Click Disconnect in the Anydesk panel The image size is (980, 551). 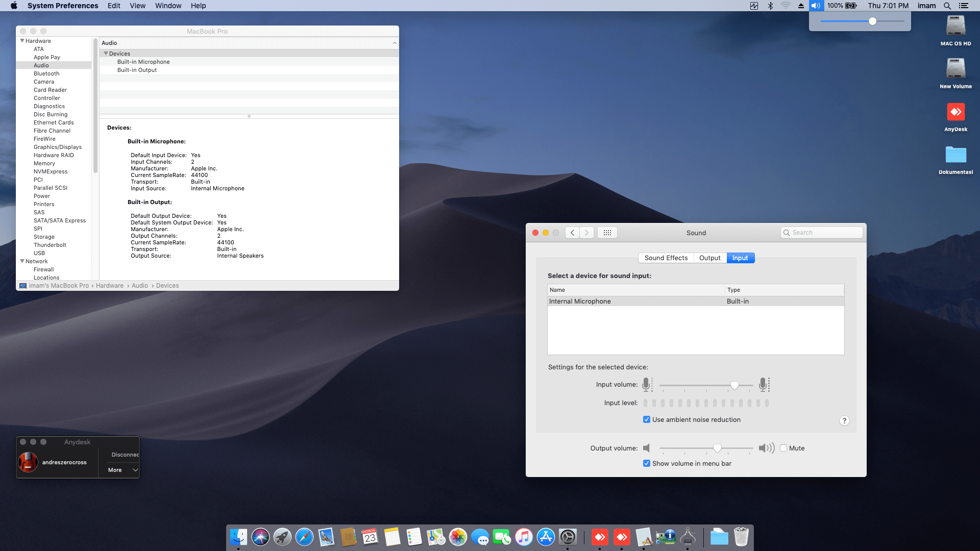125,455
